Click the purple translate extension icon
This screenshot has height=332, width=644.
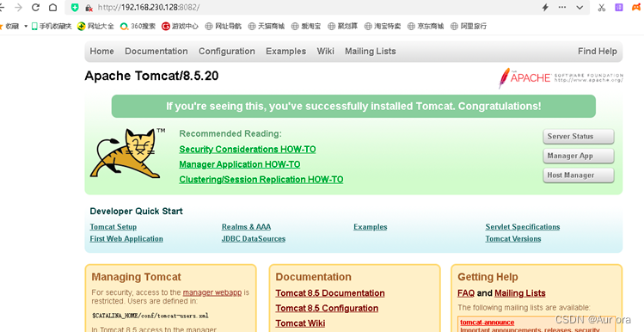pyautogui.click(x=619, y=8)
